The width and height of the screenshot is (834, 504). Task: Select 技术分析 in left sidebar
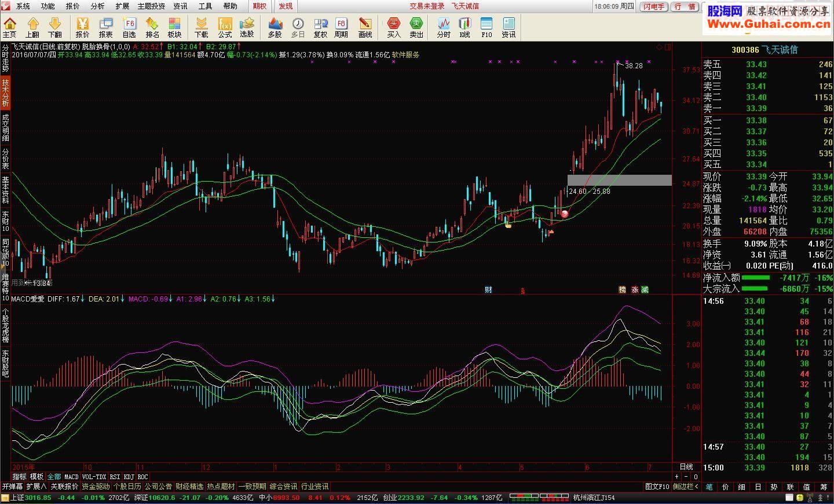pos(5,93)
